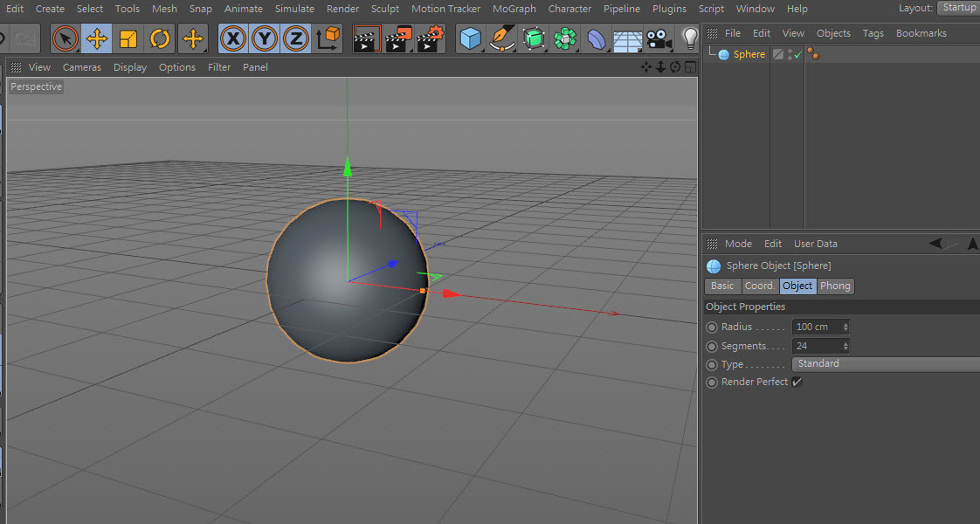This screenshot has height=524, width=980.
Task: Click the Perspective viewport label
Action: point(35,86)
